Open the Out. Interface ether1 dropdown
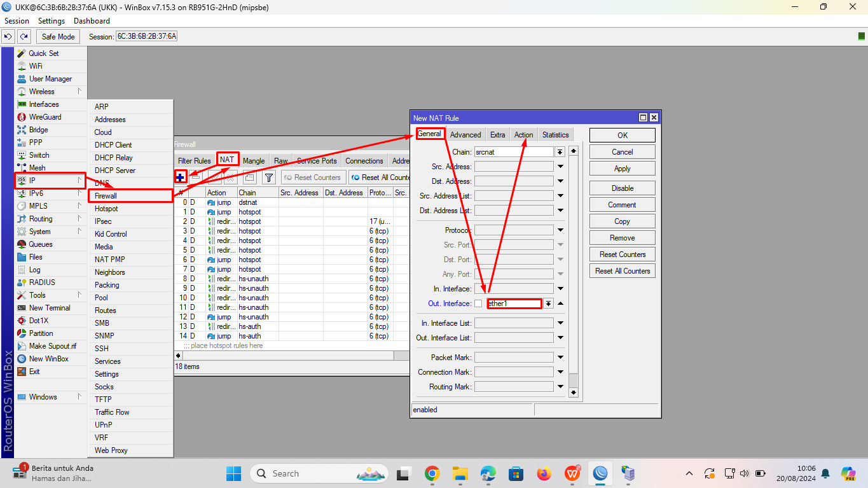 (x=548, y=303)
